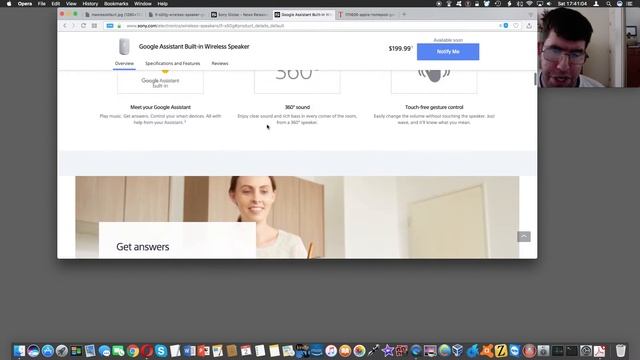
Task: Open App Store from the dock
Action: (x=48, y=351)
